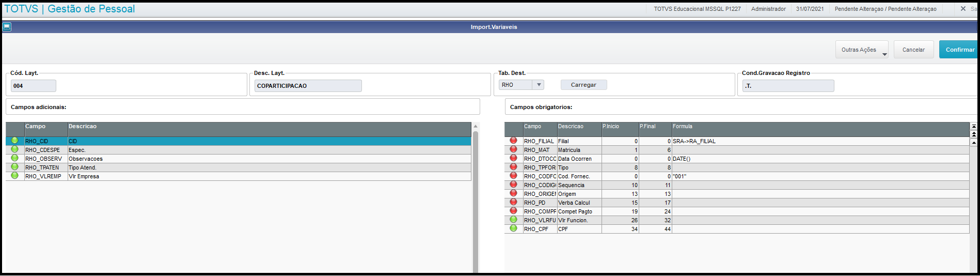Click the Carregar button
This screenshot has height=276, width=980.
point(583,85)
